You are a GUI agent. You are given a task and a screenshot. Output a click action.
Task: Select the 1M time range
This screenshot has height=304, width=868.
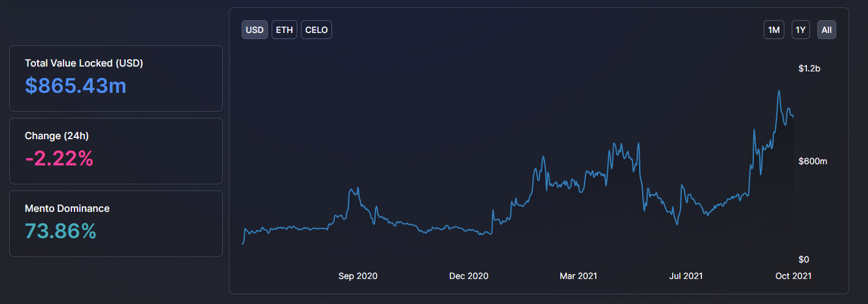(774, 30)
